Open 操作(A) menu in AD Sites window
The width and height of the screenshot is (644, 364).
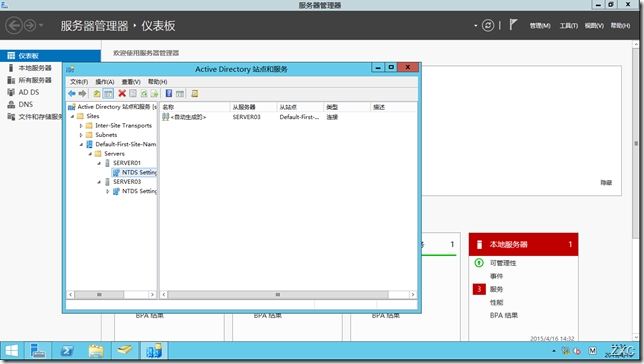click(x=105, y=82)
